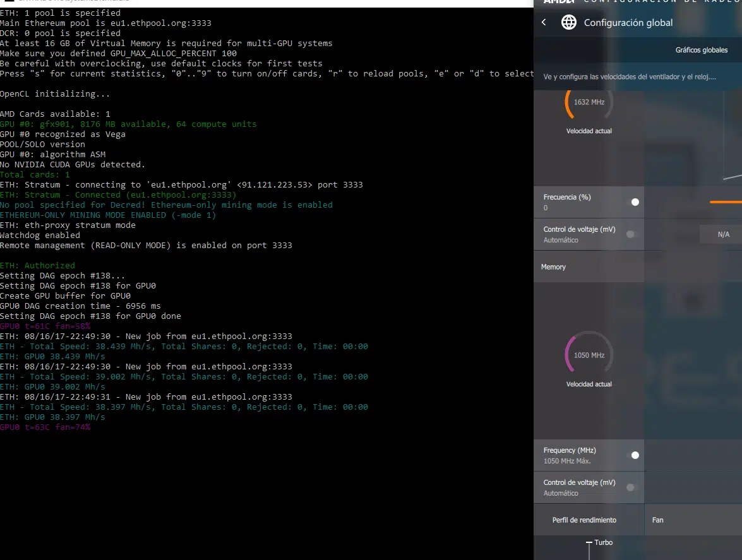
Task: Click the Perfil de rendimiento label
Action: [584, 520]
